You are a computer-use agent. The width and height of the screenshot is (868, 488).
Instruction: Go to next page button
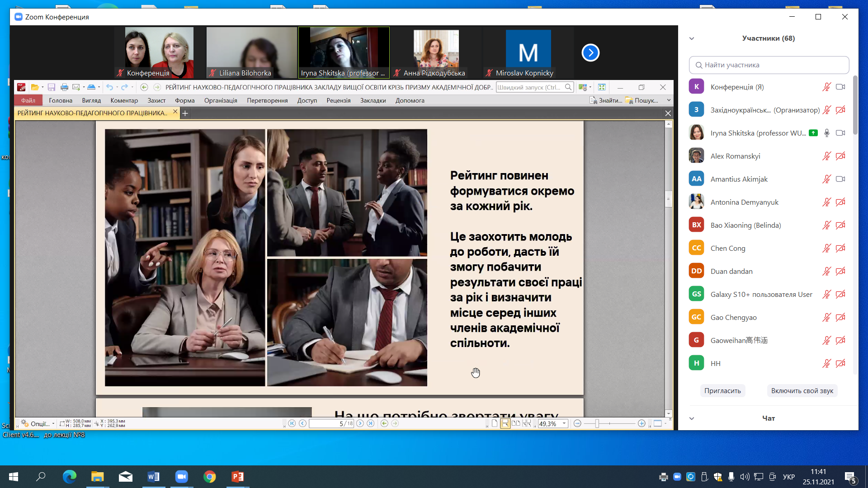tap(360, 423)
